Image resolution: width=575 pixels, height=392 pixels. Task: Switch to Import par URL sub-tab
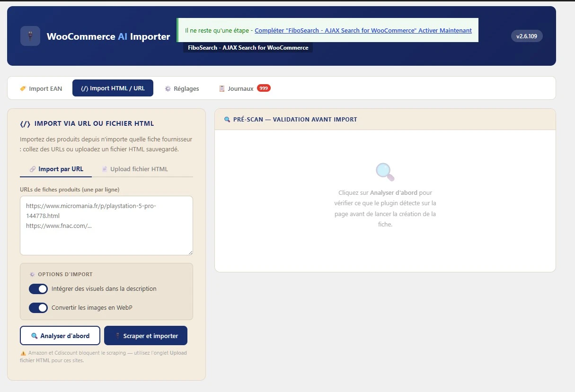coord(56,169)
